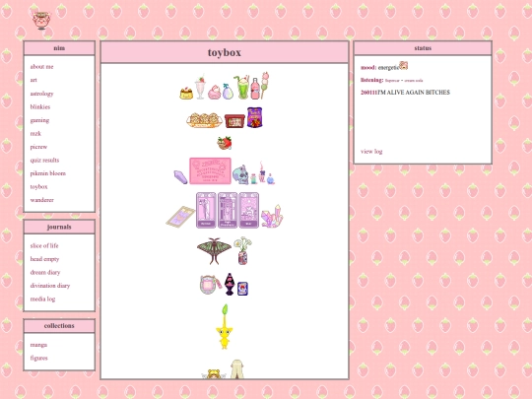Click the status panel header
Screen dimensions: 532x399
coord(423,48)
